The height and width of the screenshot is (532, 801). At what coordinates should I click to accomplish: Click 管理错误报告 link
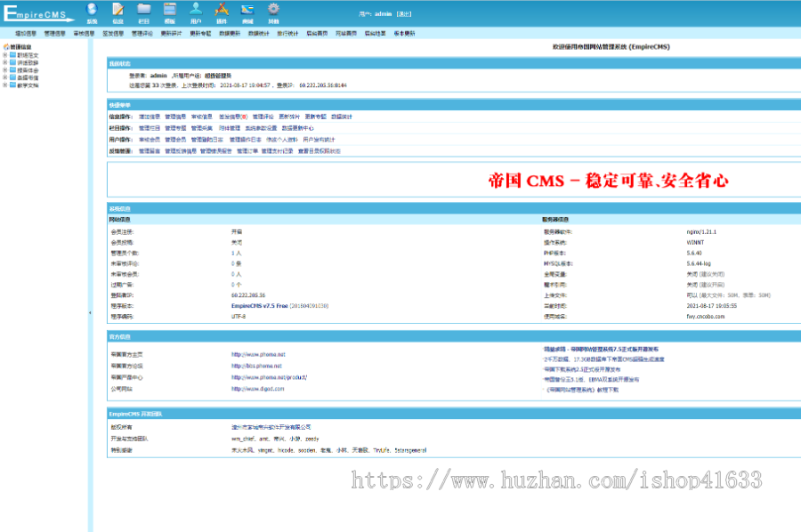click(x=216, y=151)
